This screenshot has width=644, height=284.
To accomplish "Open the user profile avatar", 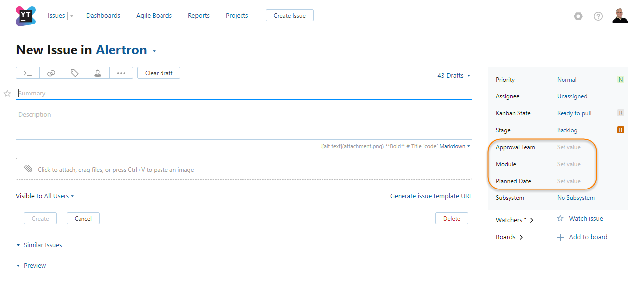I will (x=620, y=16).
